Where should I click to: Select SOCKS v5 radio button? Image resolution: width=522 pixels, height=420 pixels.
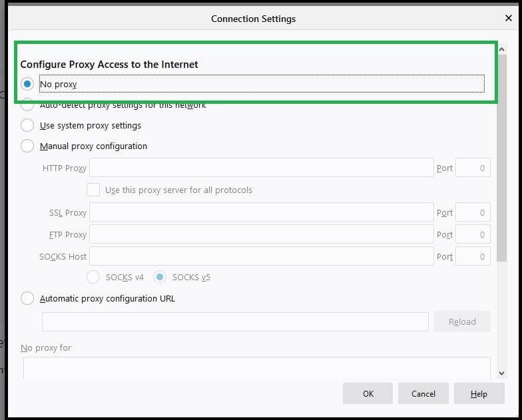point(160,277)
